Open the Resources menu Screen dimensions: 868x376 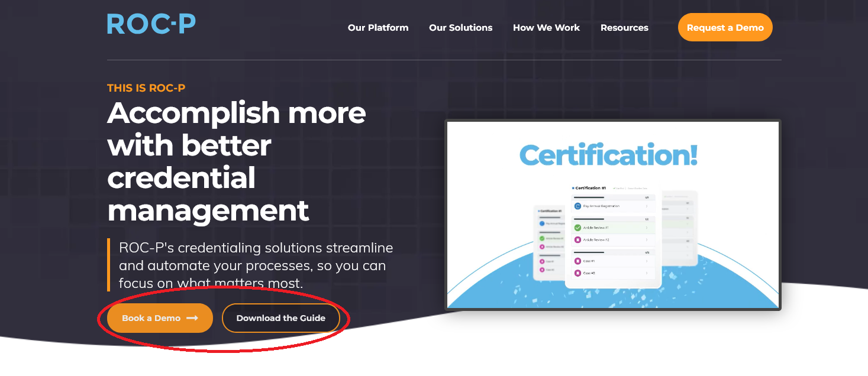(x=624, y=28)
